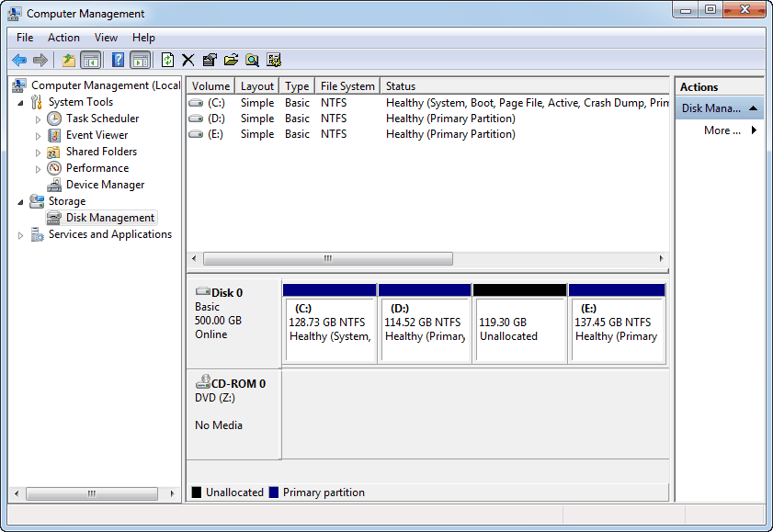Expand the Shared Folders node

click(x=38, y=153)
